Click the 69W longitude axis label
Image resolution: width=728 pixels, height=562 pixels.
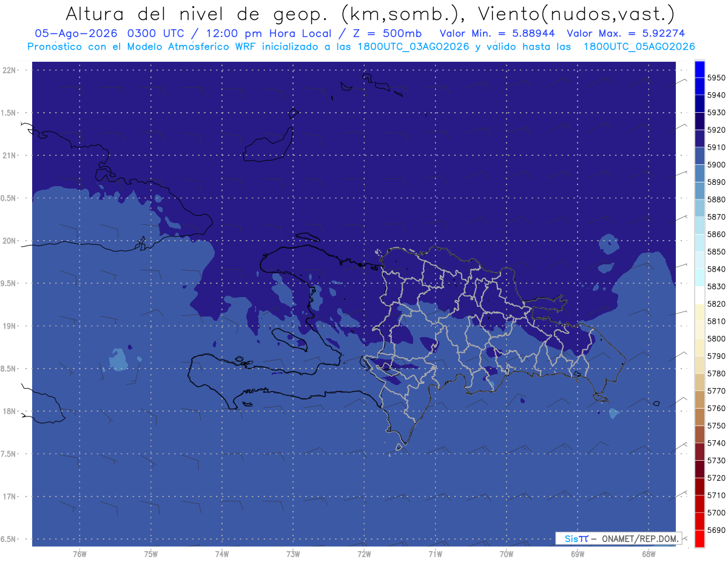click(x=578, y=554)
